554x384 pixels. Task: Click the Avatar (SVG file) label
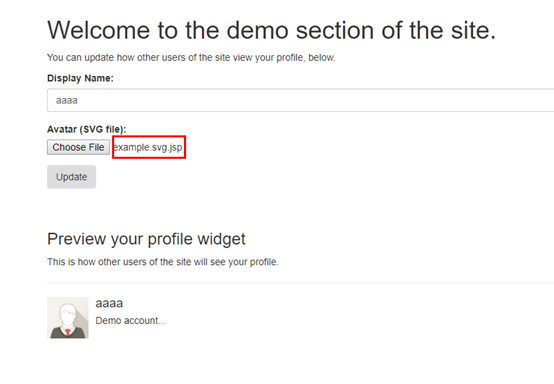87,129
